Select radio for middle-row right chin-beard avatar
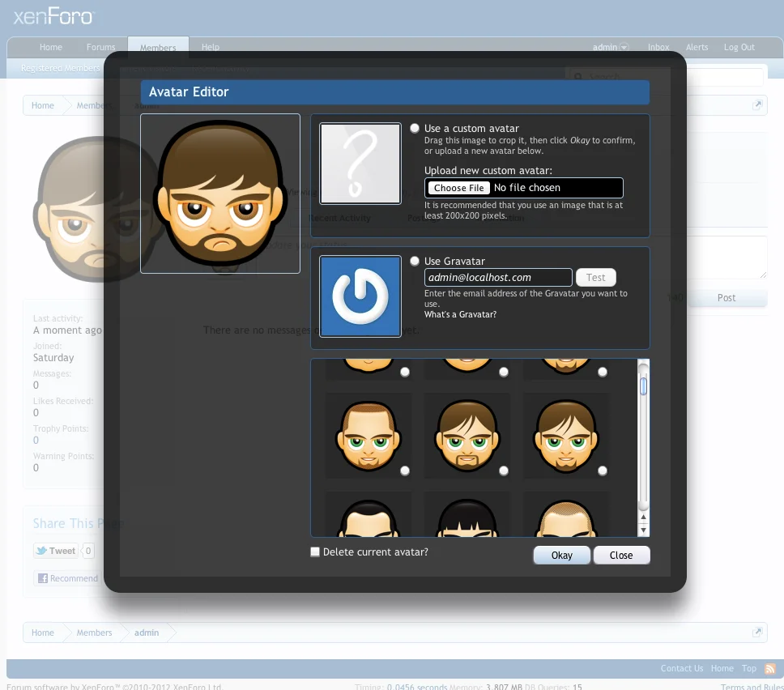Screen dimensions: 784x690 [x=603, y=471]
